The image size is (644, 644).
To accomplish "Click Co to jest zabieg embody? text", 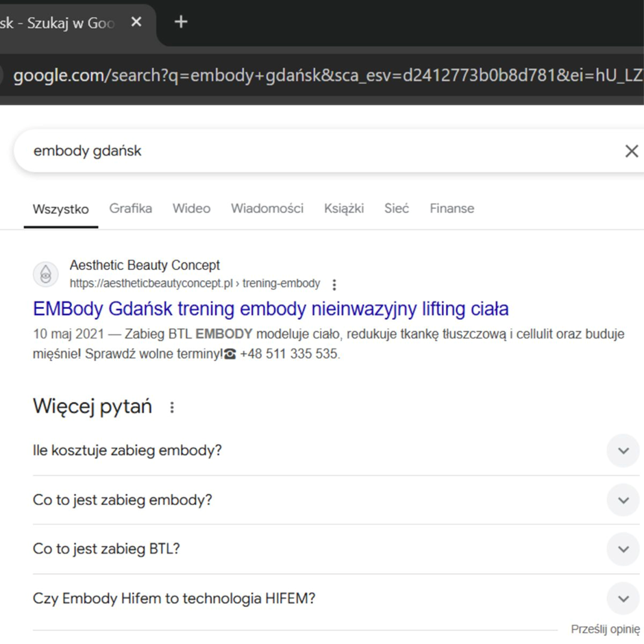I will coord(123,500).
